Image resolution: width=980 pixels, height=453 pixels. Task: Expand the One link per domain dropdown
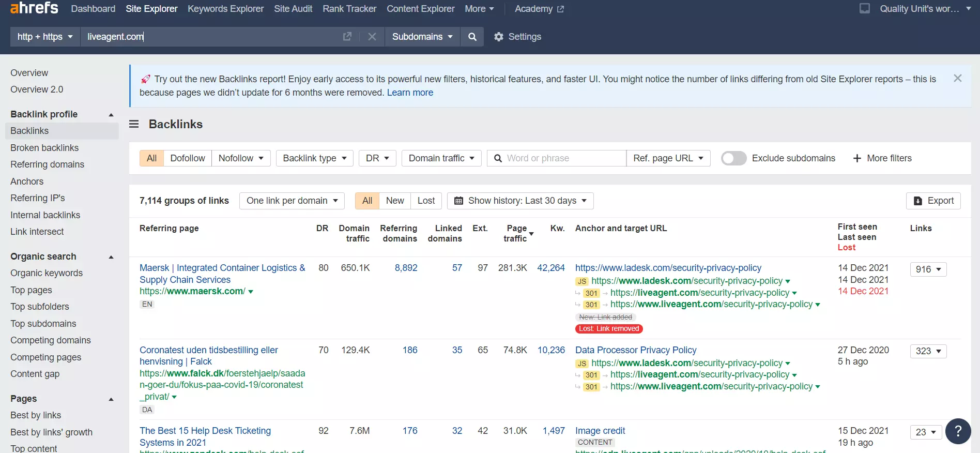click(292, 201)
